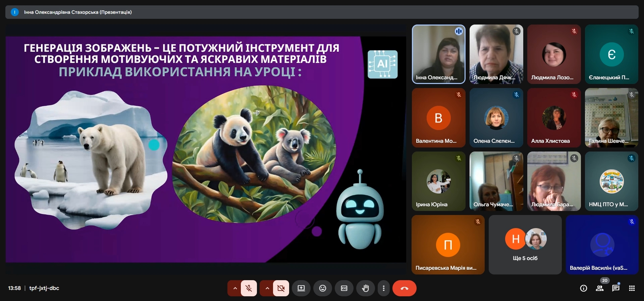Open emoji reactions panel

click(x=323, y=288)
